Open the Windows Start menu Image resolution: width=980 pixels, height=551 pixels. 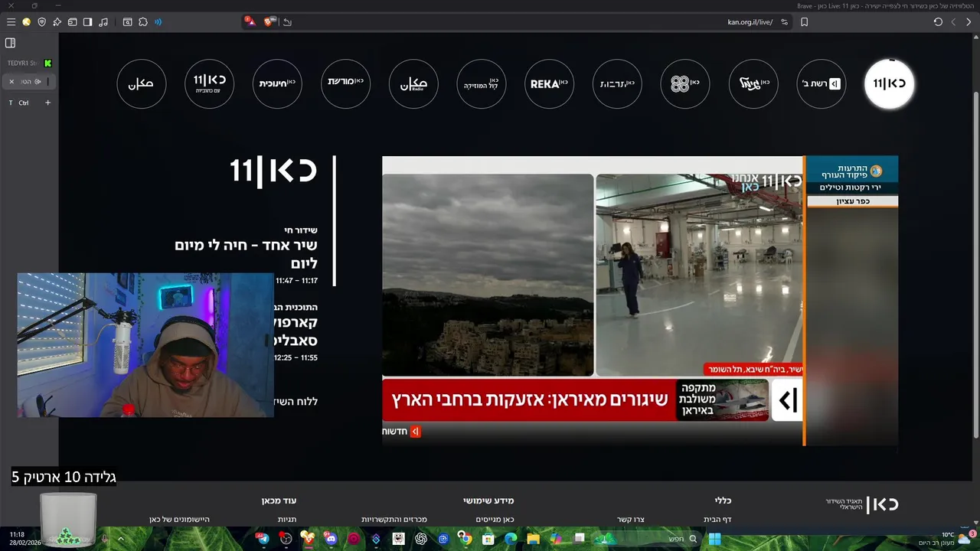point(715,539)
